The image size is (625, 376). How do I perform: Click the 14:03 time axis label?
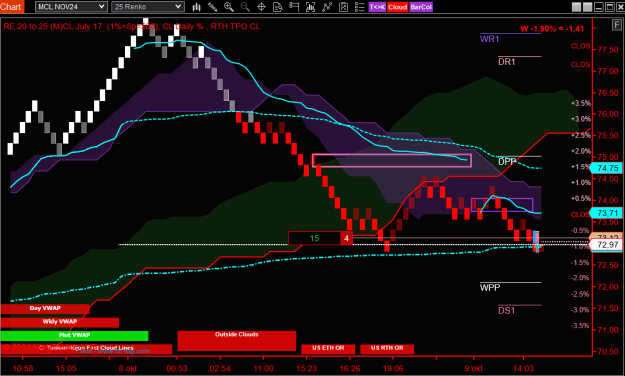(x=523, y=368)
